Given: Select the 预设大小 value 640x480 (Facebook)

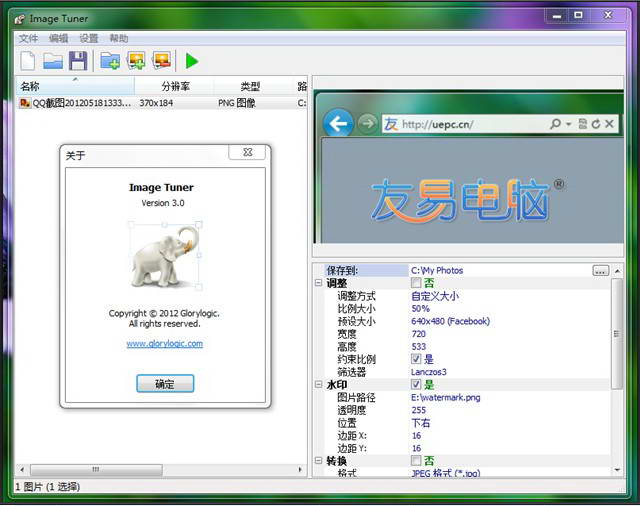Looking at the screenshot, I should click(451, 321).
